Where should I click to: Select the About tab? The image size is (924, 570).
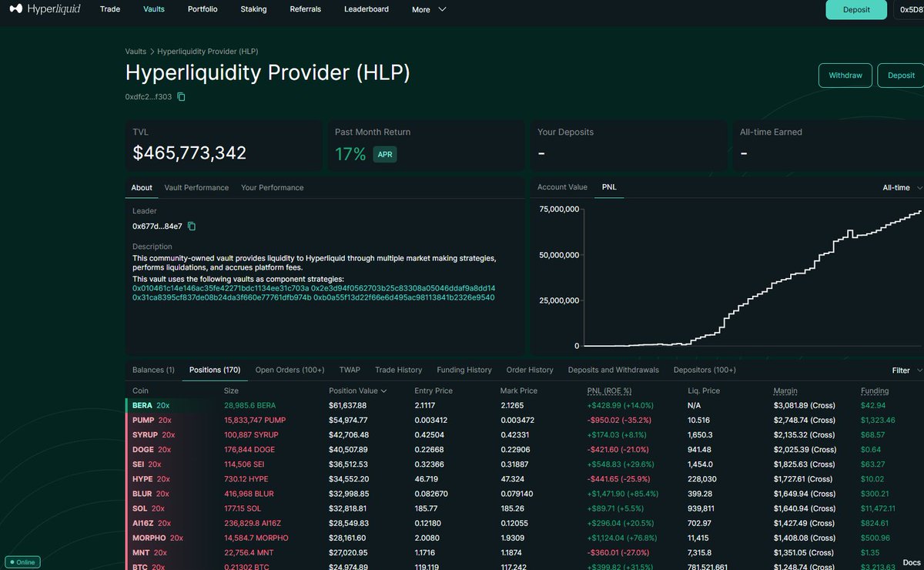tap(142, 188)
